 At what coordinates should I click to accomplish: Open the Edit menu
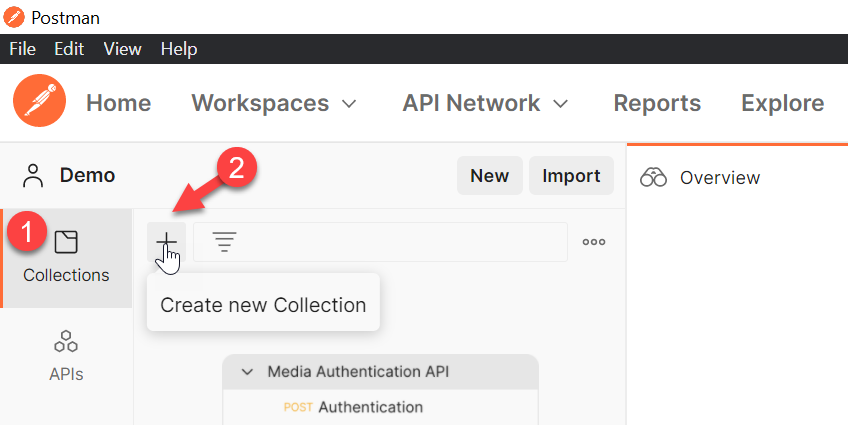tap(69, 49)
